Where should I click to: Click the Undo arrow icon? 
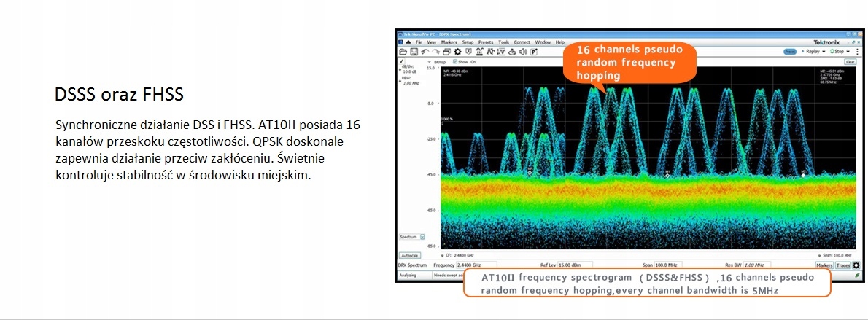pos(425,52)
